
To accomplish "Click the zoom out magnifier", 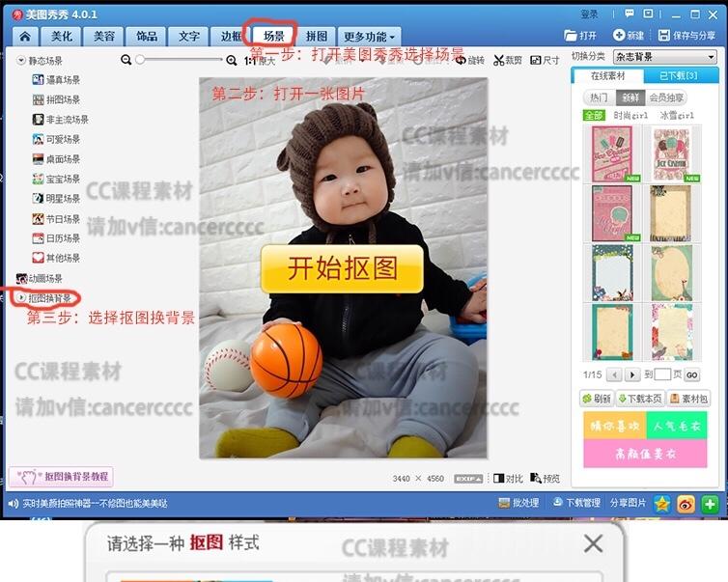I will pyautogui.click(x=126, y=60).
